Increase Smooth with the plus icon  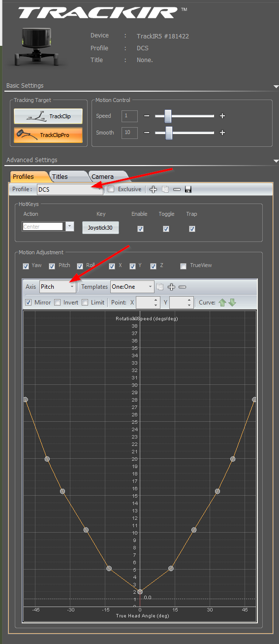tap(222, 133)
